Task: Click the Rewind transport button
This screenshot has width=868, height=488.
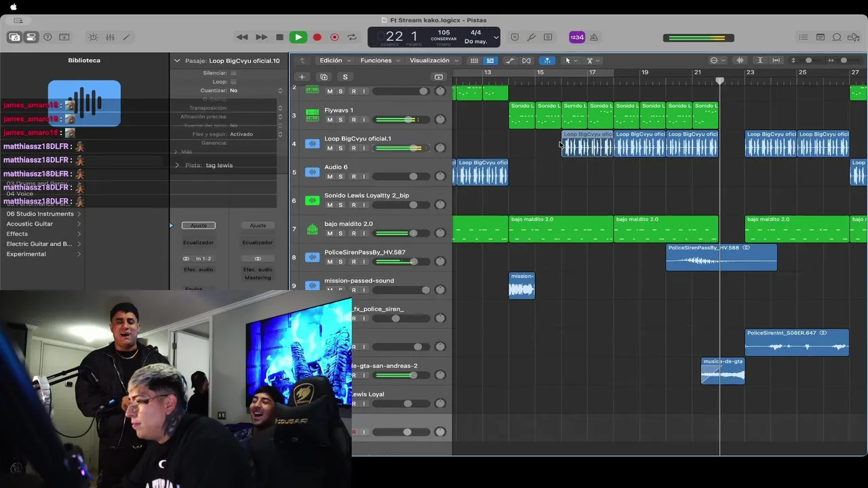Action: click(x=242, y=37)
